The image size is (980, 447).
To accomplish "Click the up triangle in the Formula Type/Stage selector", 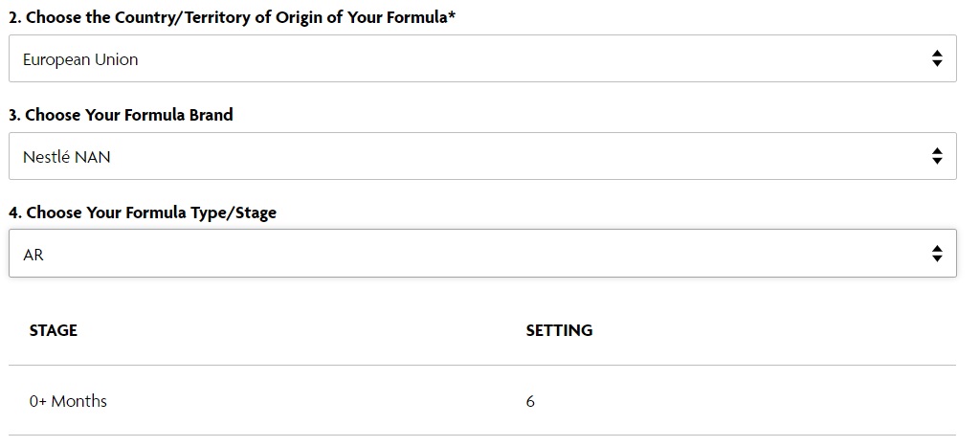I will click(x=937, y=249).
